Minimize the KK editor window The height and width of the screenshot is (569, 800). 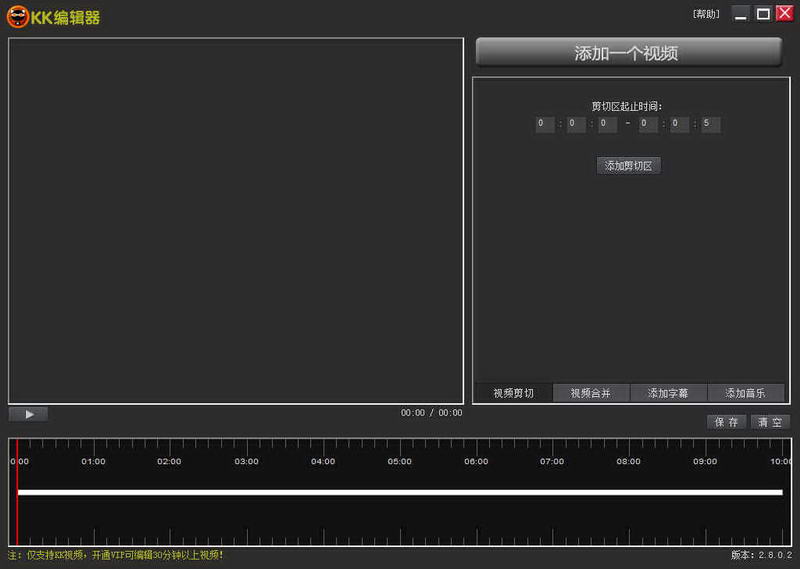pos(741,14)
